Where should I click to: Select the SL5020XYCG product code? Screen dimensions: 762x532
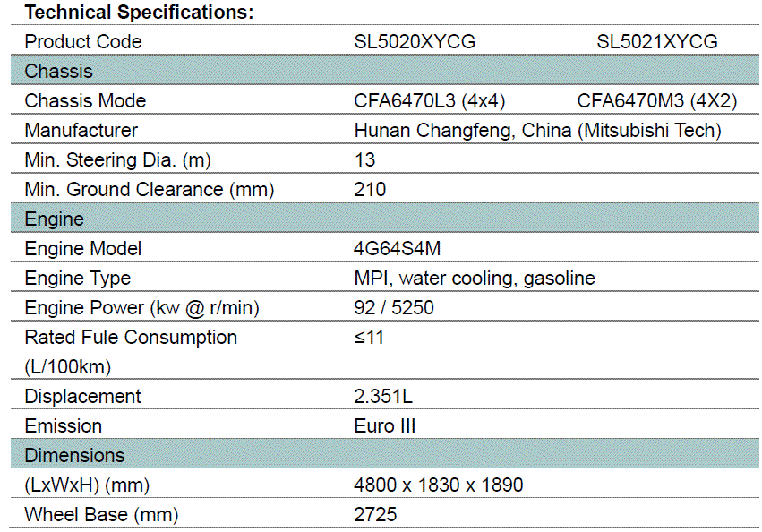click(x=415, y=42)
